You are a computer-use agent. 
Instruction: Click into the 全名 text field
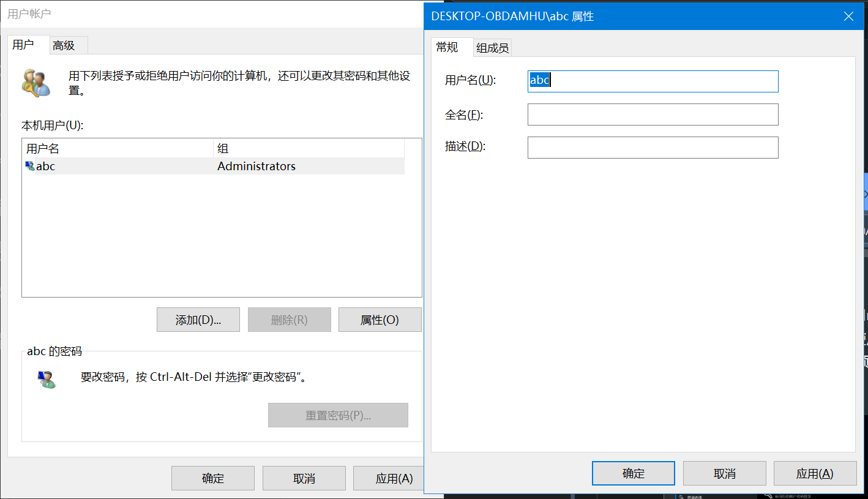(x=653, y=114)
